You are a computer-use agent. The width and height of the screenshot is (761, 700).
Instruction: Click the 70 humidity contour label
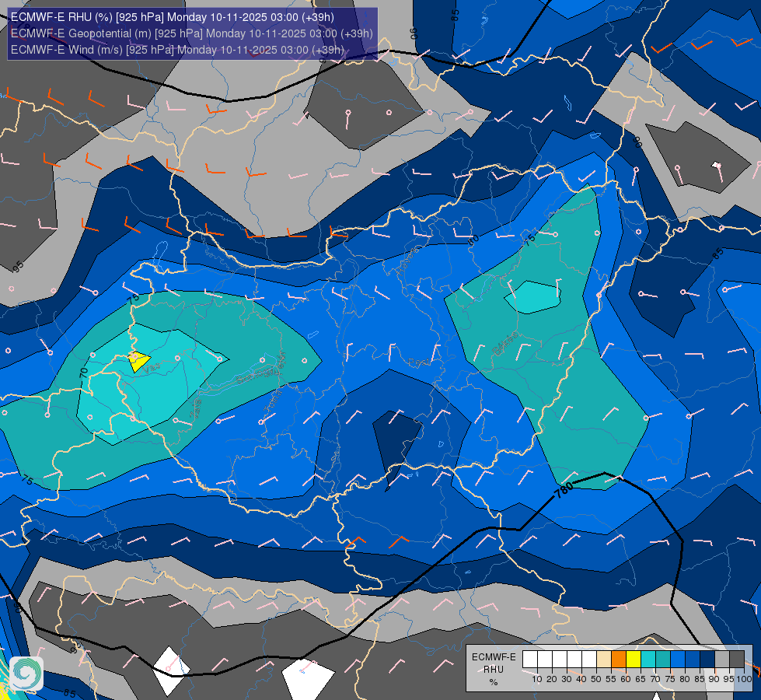coord(83,373)
